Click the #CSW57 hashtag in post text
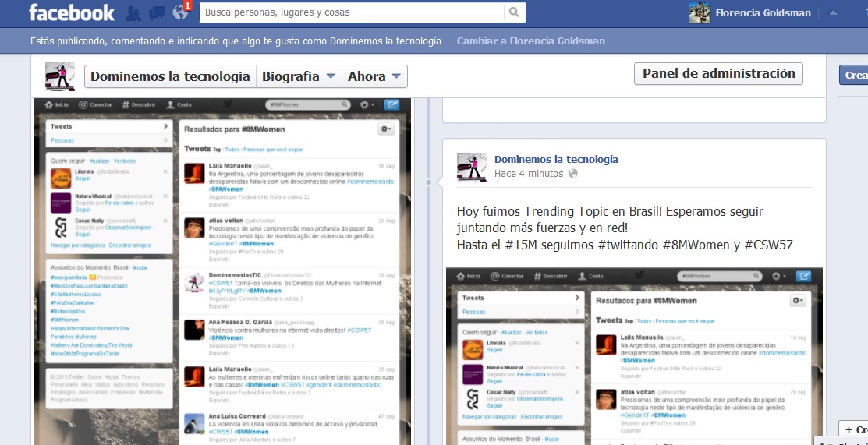The width and height of the screenshot is (868, 445). pos(768,245)
